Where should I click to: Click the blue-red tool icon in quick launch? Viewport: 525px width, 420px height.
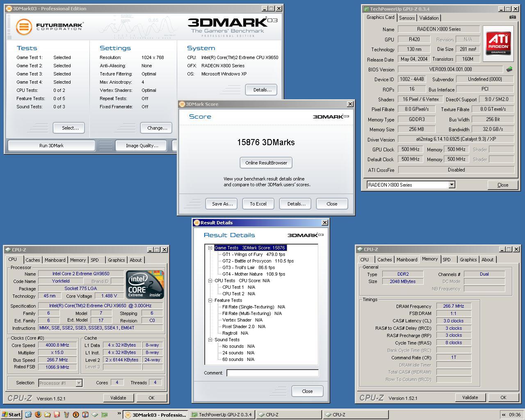click(85, 415)
